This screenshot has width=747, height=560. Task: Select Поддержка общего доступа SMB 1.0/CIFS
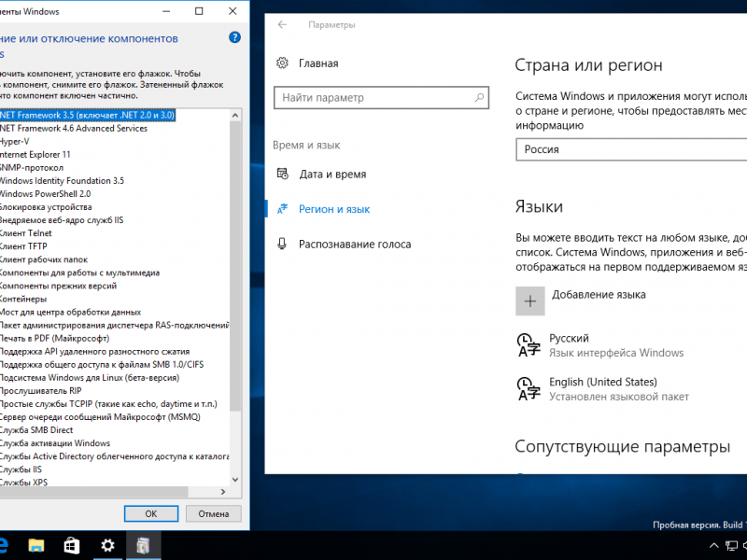coord(102,365)
